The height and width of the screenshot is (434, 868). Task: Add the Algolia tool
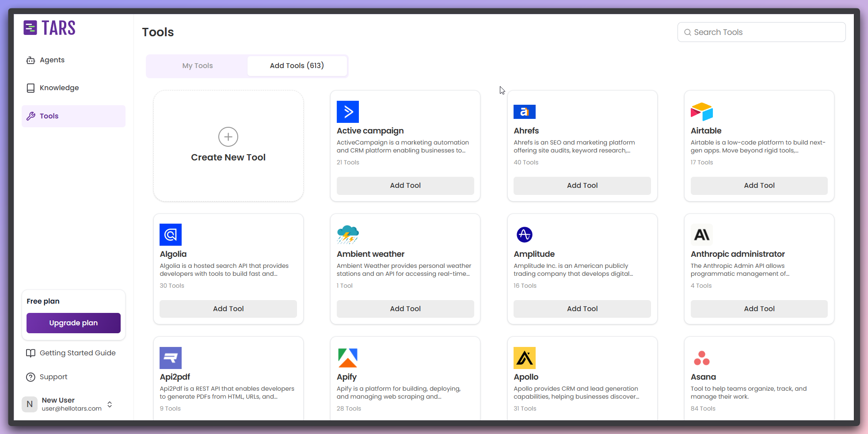coord(228,309)
